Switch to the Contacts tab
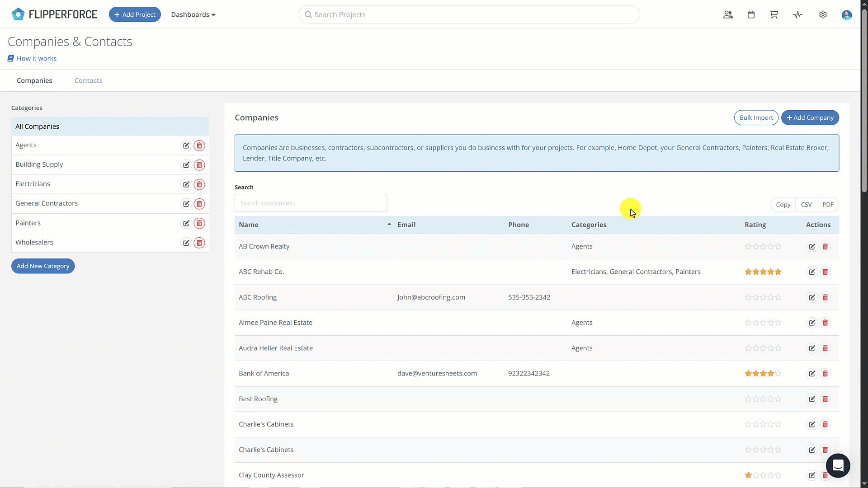868x488 pixels. coord(88,80)
